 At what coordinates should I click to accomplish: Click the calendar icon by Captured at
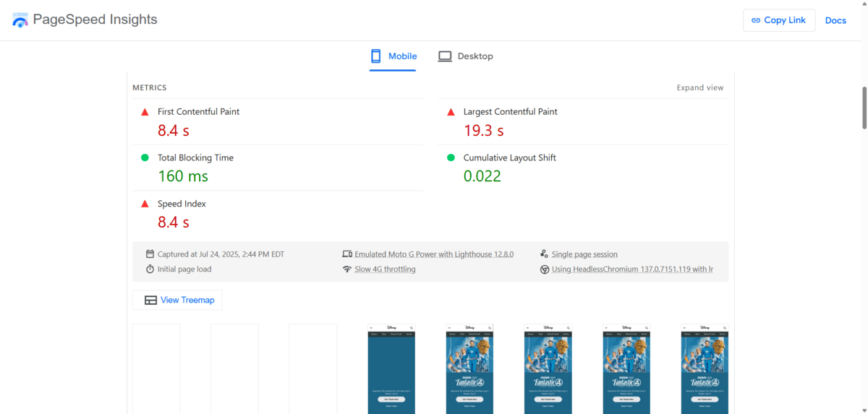pyautogui.click(x=150, y=254)
